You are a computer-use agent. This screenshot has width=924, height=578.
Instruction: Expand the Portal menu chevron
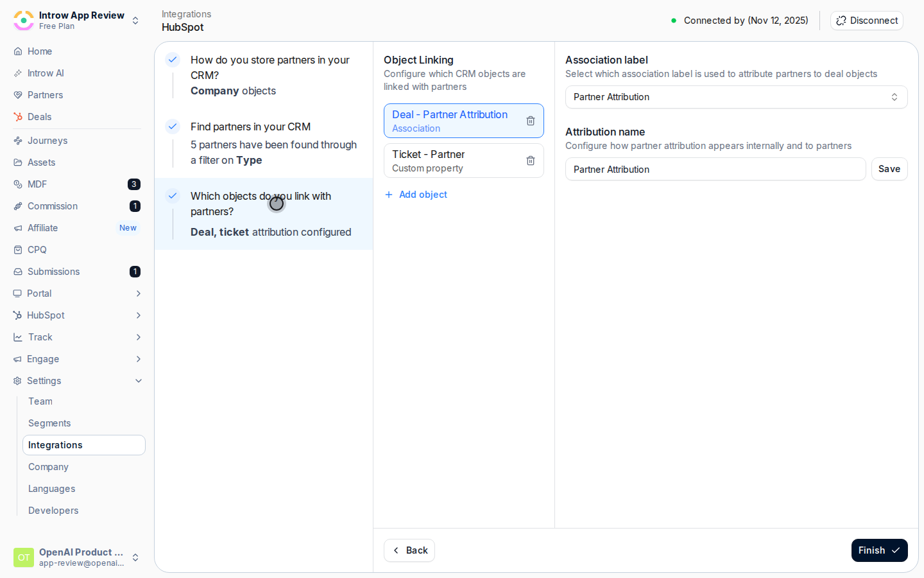[x=139, y=293]
